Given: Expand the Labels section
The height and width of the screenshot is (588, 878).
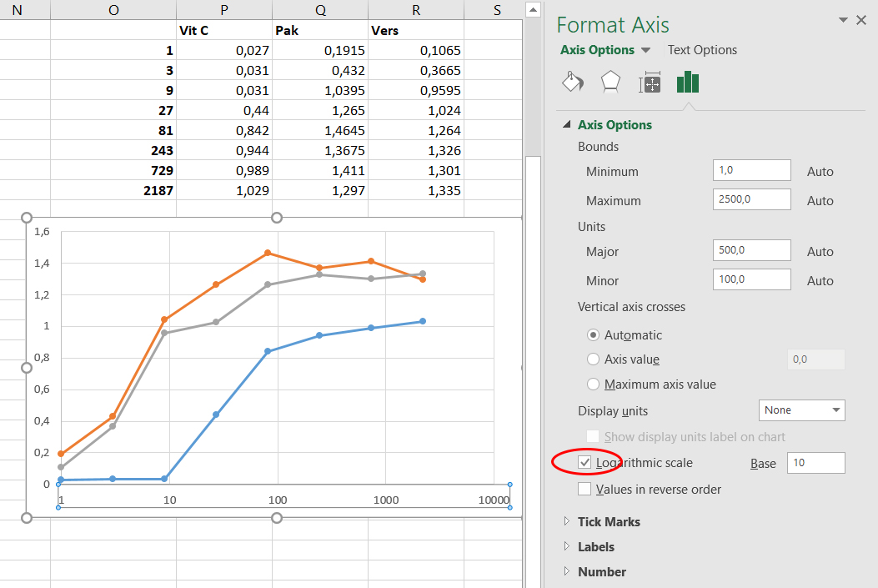Looking at the screenshot, I should (568, 547).
